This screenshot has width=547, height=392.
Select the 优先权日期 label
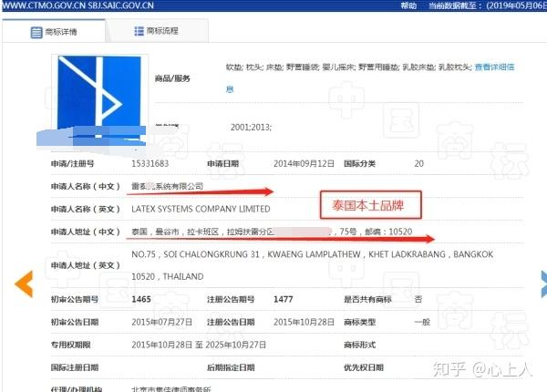[364, 367]
